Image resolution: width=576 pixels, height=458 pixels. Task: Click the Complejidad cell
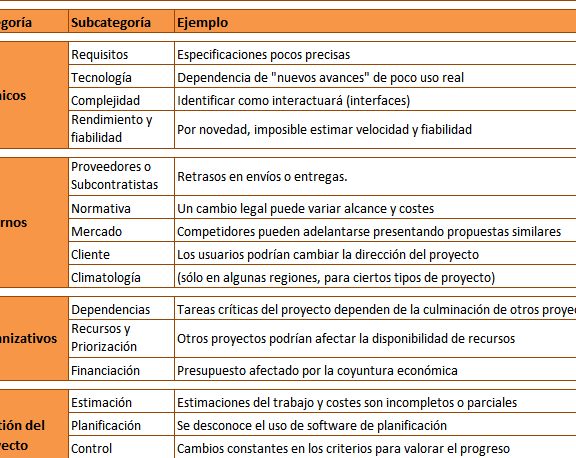[x=121, y=100]
